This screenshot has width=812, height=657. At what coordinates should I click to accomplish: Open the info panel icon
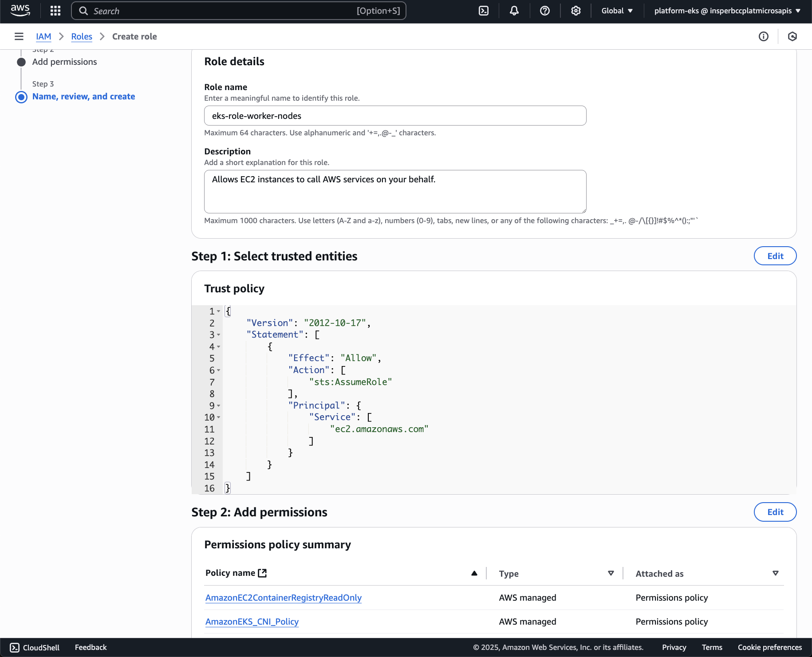tap(763, 36)
